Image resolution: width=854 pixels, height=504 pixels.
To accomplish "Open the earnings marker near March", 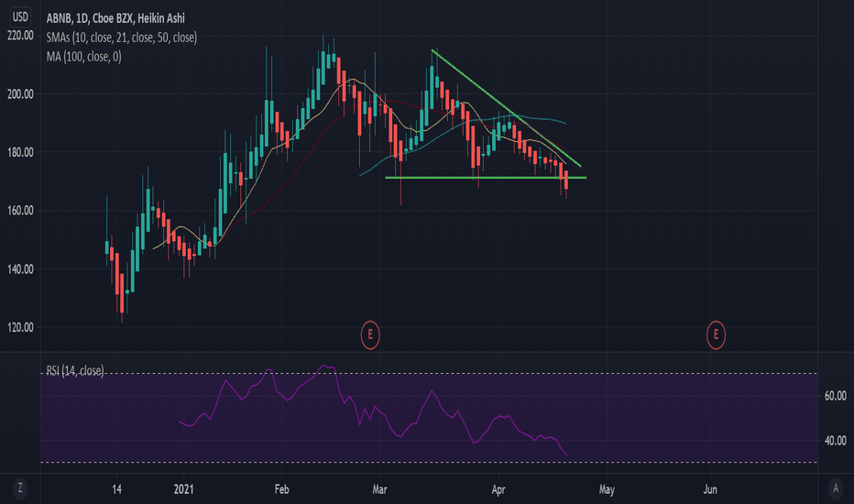I will point(370,334).
